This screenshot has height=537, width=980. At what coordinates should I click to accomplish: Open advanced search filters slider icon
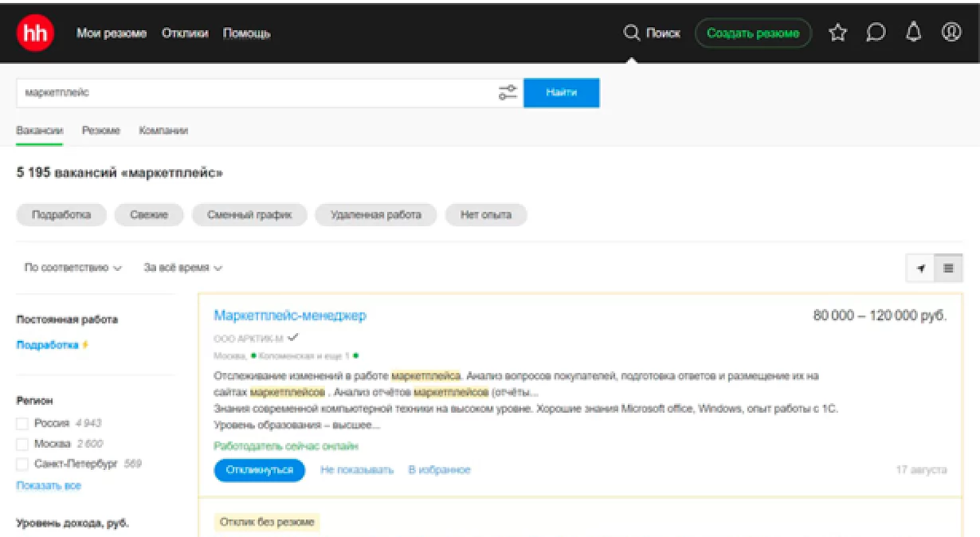pyautogui.click(x=508, y=93)
